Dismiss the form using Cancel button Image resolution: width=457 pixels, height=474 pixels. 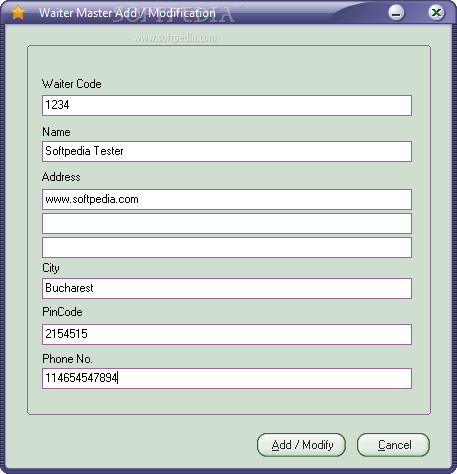[x=393, y=445]
